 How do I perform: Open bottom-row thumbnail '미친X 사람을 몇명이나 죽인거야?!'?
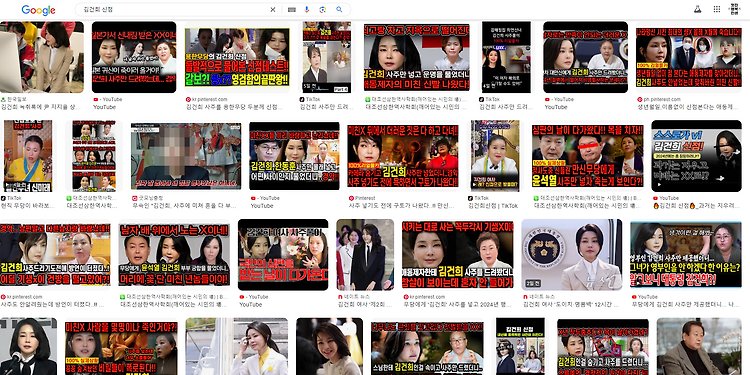pos(121,348)
